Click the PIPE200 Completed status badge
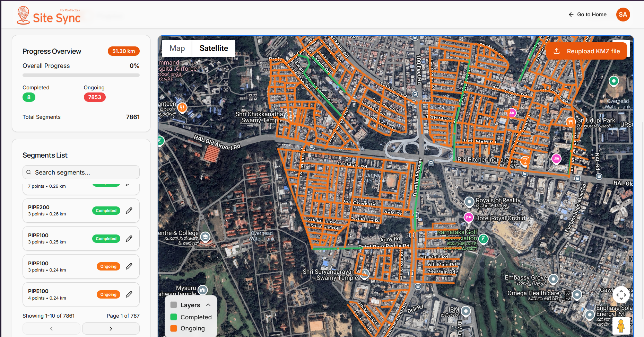This screenshot has height=337, width=644. click(x=106, y=211)
